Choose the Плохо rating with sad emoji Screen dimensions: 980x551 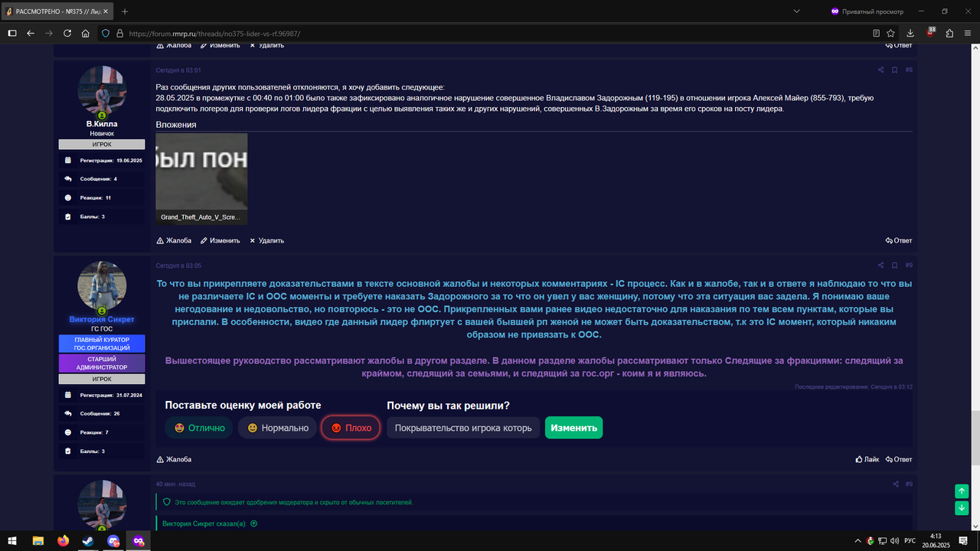click(x=350, y=428)
